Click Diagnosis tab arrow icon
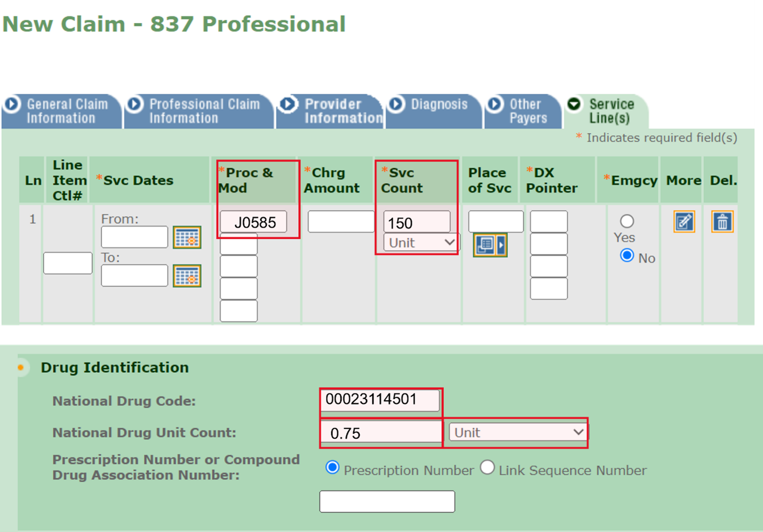Viewport: 763px width, 532px height. 396,103
